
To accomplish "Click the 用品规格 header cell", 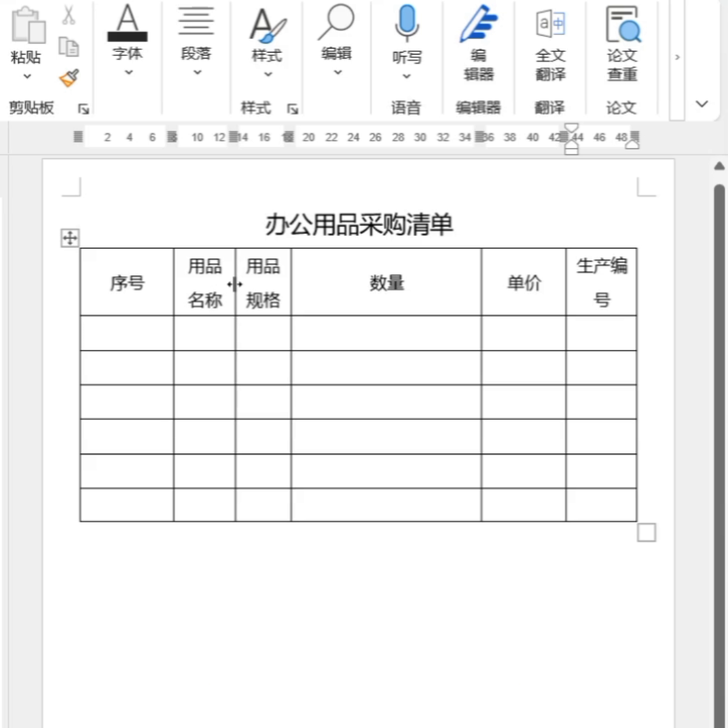I will (x=264, y=282).
